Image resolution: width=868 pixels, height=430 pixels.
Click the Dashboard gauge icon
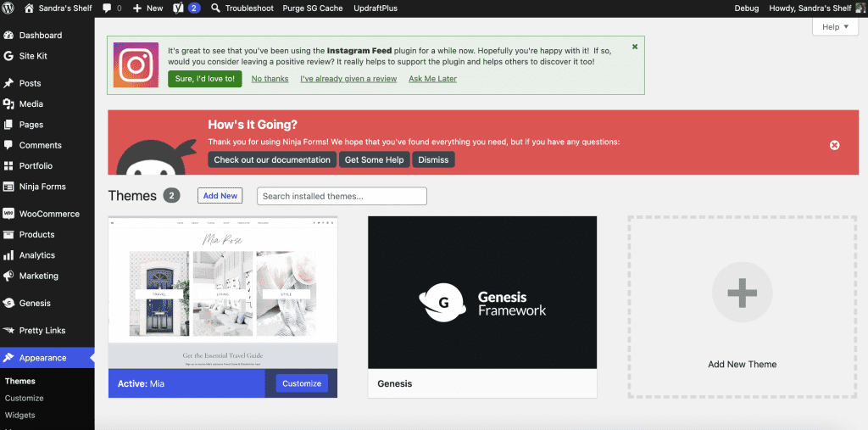[8, 36]
